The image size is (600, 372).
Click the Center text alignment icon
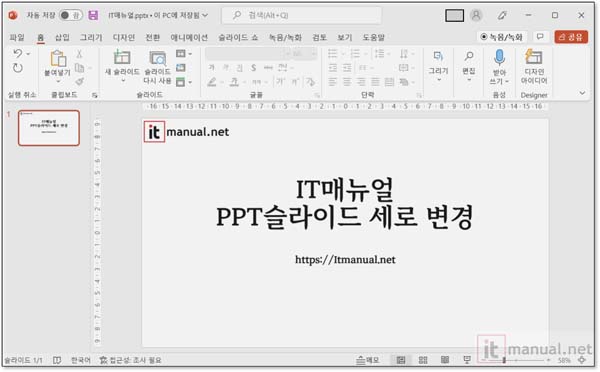347,82
